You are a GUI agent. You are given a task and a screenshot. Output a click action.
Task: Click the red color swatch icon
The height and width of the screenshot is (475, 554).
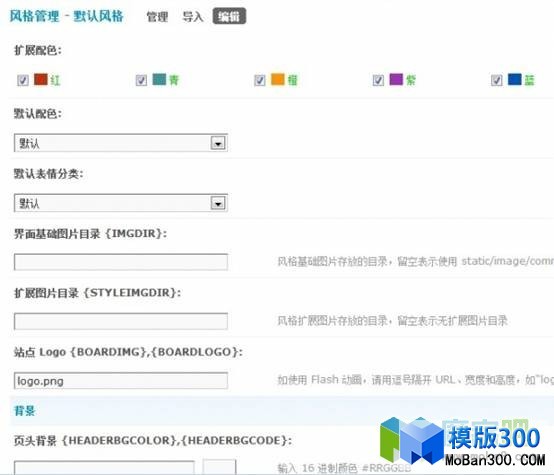41,79
